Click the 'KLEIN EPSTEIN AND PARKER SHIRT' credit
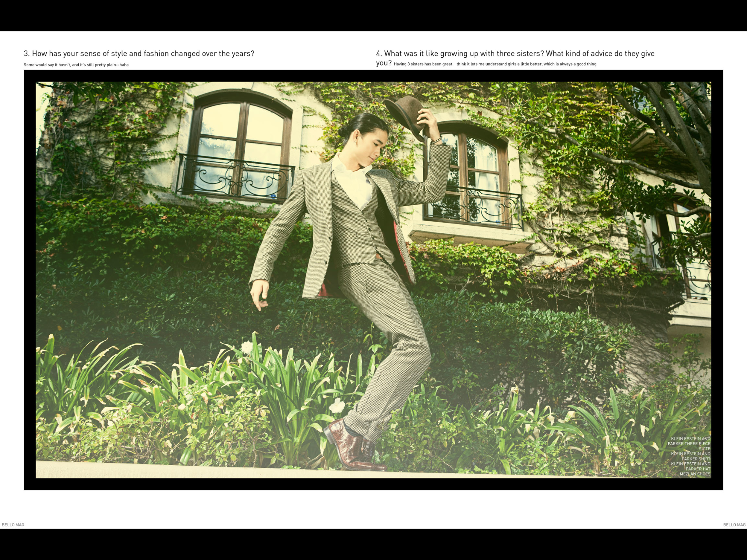This screenshot has height=560, width=747. click(690, 456)
